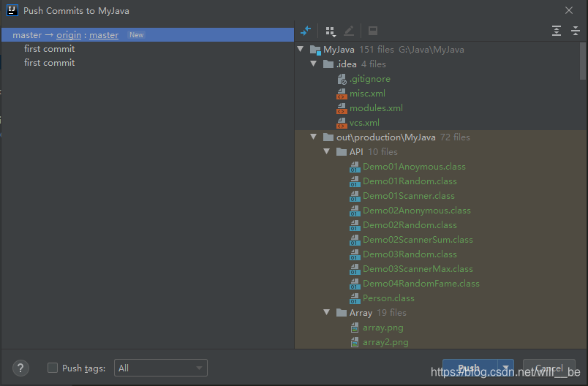Image resolution: width=588 pixels, height=386 pixels.
Task: Click the origin remote link
Action: click(69, 35)
